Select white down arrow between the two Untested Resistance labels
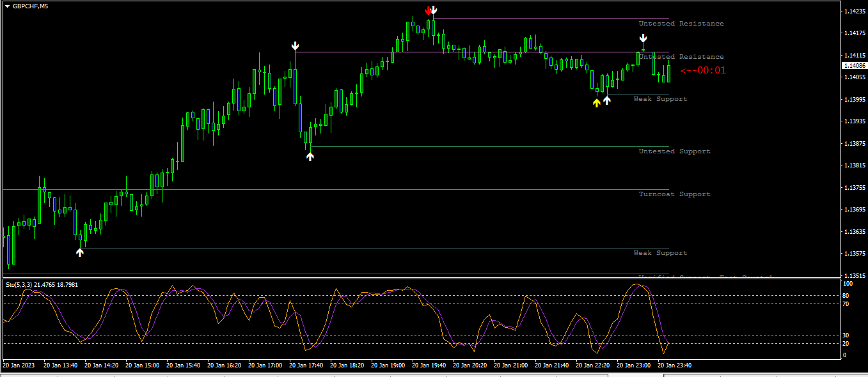Image resolution: width=868 pixels, height=377 pixels. click(643, 39)
